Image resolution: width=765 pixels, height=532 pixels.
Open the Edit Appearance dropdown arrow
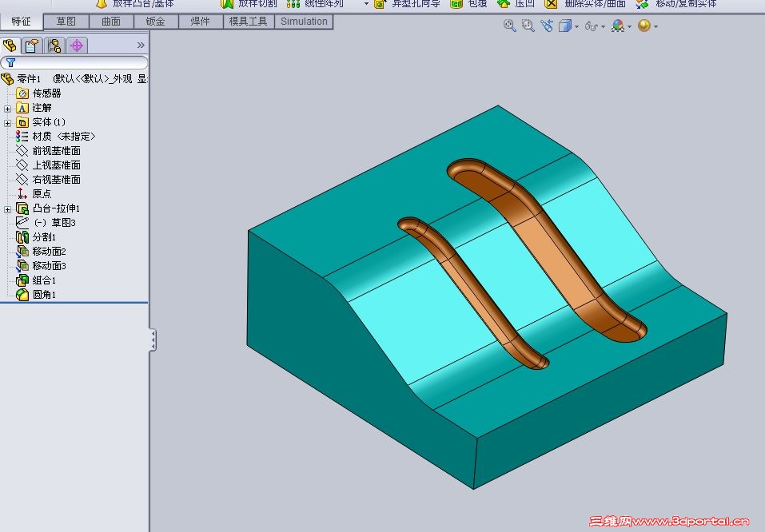[x=629, y=26]
